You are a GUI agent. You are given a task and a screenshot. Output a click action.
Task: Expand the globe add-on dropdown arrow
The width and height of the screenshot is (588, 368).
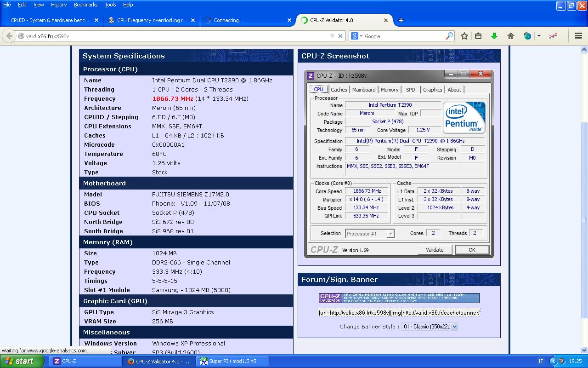(539, 36)
